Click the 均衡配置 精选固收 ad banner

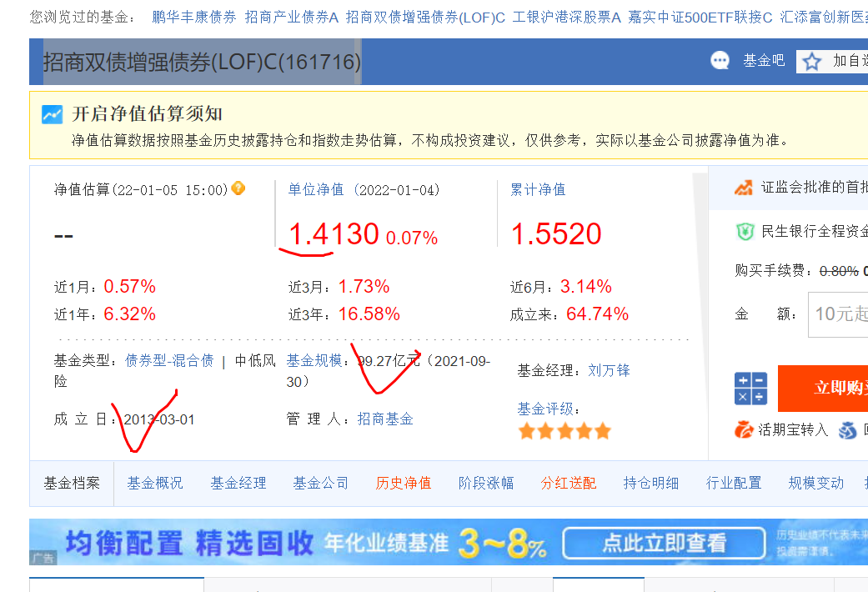pyautogui.click(x=449, y=542)
